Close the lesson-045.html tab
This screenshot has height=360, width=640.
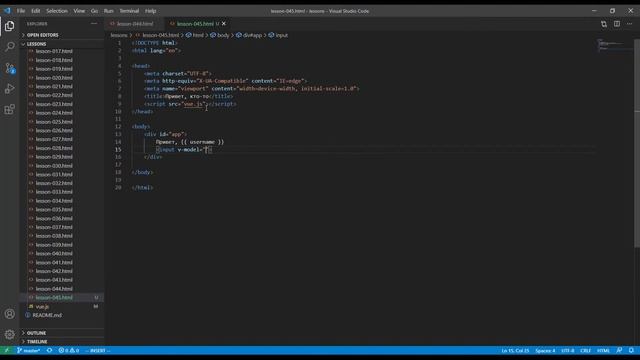pos(224,24)
